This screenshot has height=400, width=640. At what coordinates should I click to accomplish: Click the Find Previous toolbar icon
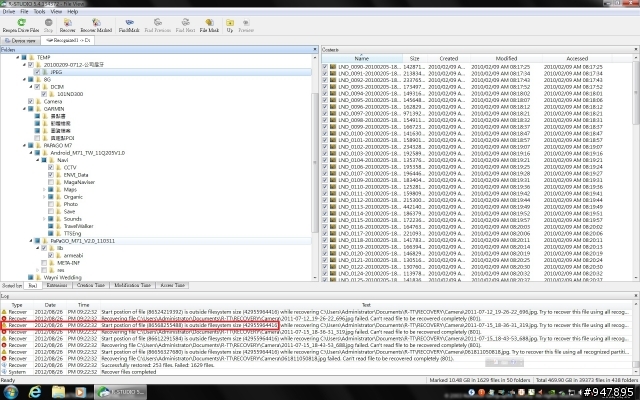pos(158,22)
